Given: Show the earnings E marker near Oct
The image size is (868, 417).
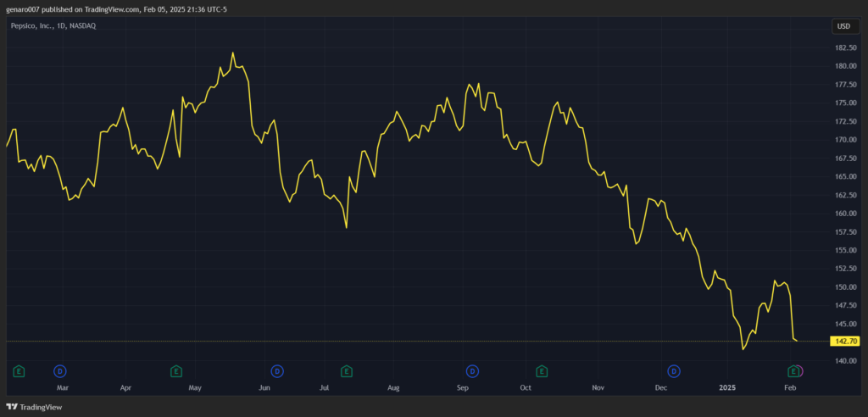Looking at the screenshot, I should [542, 371].
